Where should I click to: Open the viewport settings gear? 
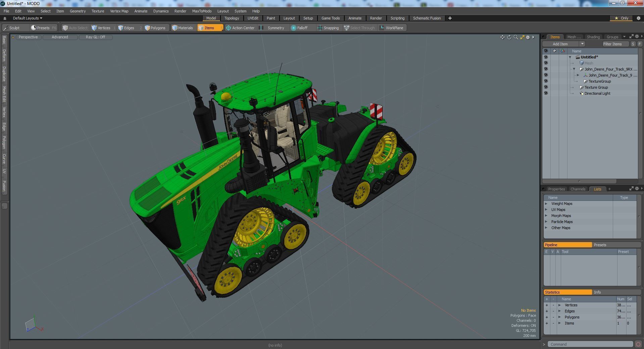point(528,37)
